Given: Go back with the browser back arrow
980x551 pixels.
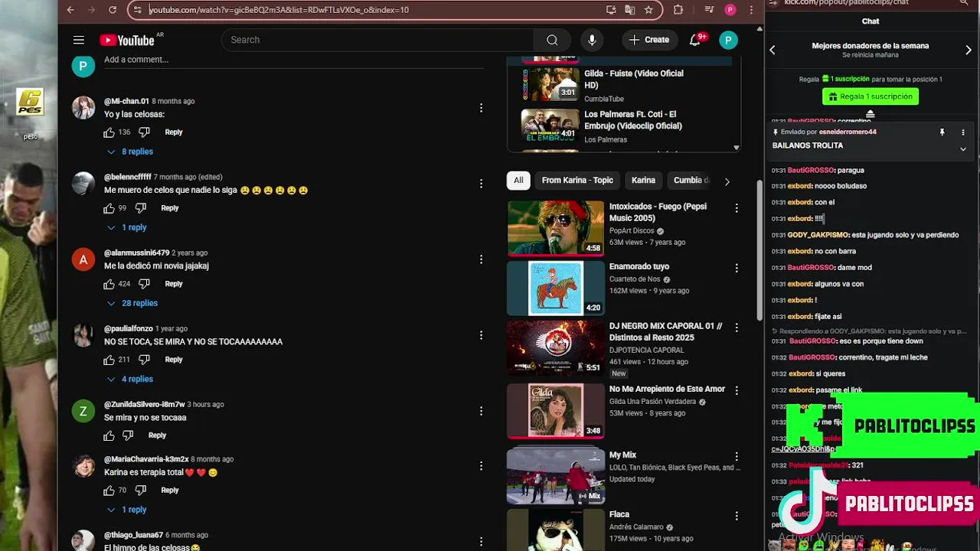Looking at the screenshot, I should pos(70,10).
